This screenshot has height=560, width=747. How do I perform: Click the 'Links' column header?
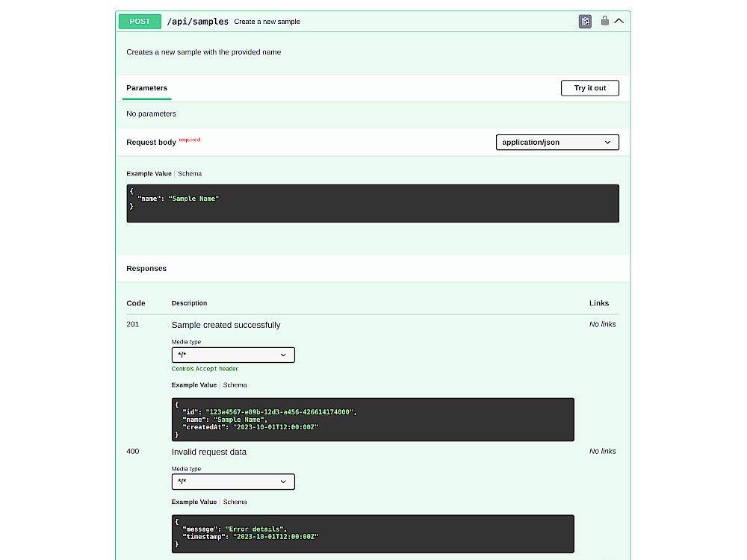tap(599, 303)
